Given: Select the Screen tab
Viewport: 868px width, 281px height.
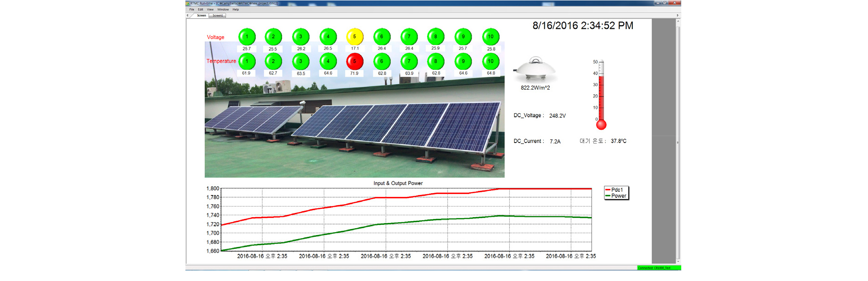Looking at the screenshot, I should tap(201, 16).
